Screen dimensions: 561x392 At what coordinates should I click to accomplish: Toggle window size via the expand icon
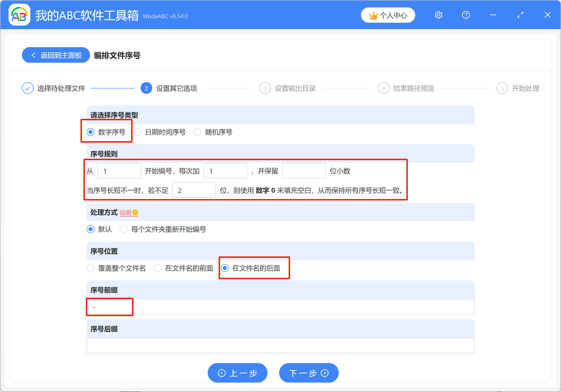click(x=520, y=15)
